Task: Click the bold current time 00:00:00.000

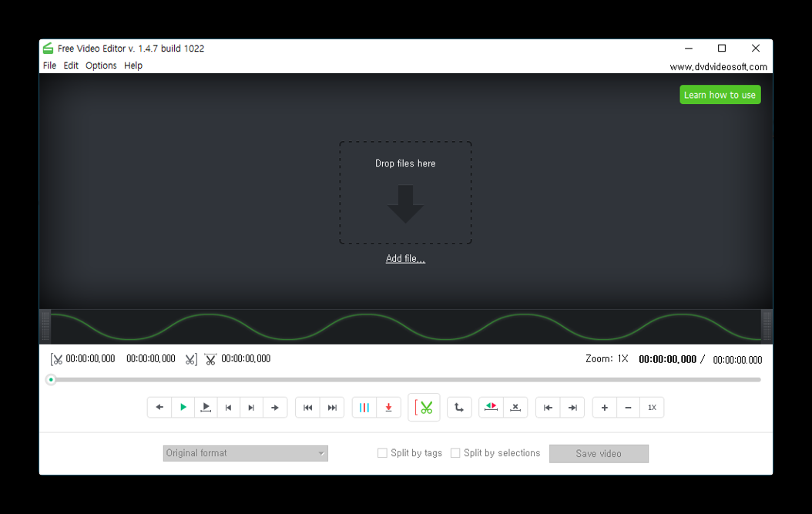Action: tap(667, 360)
